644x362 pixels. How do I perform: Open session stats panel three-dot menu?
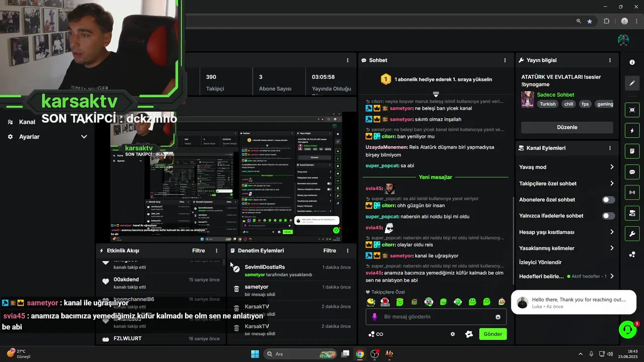coord(347,60)
